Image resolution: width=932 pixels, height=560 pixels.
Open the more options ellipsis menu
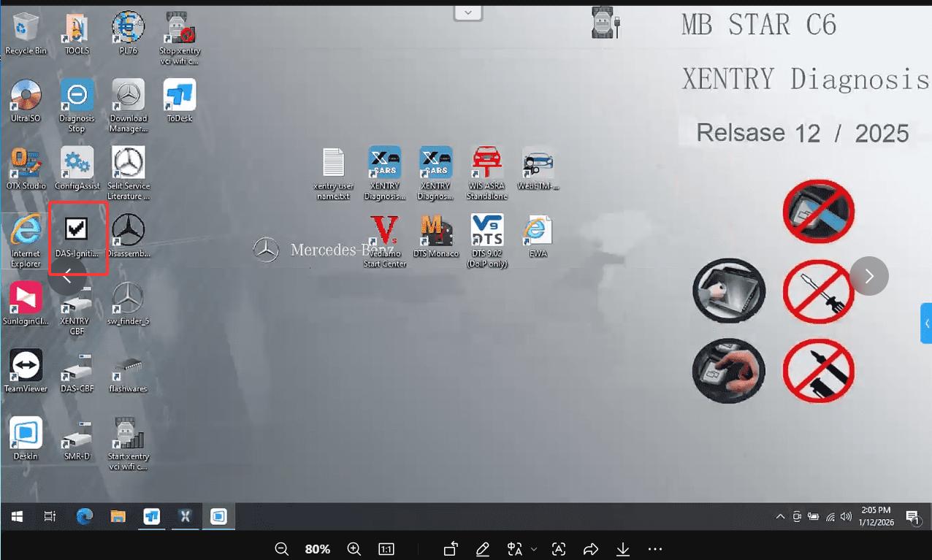655,549
